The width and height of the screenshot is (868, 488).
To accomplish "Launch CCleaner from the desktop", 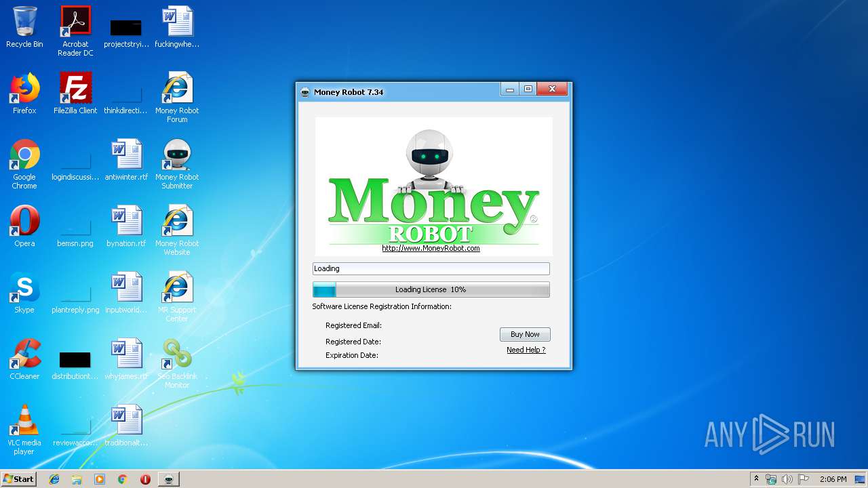I will [24, 359].
